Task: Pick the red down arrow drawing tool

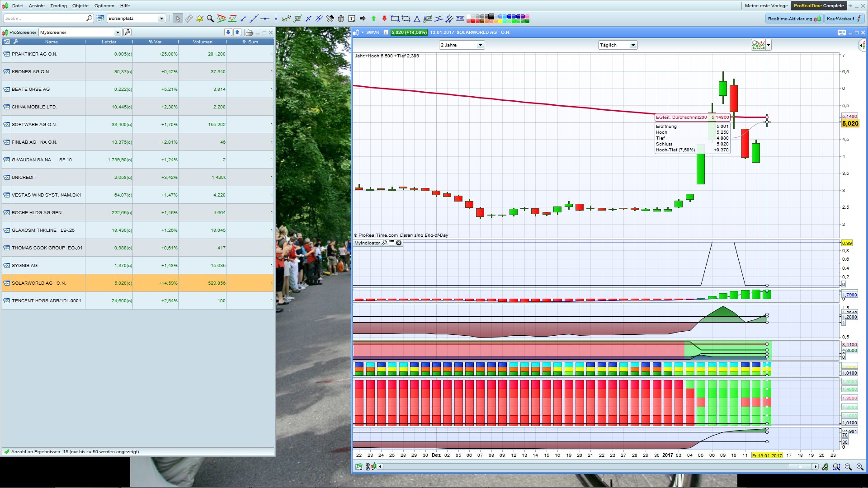Action: (x=384, y=19)
